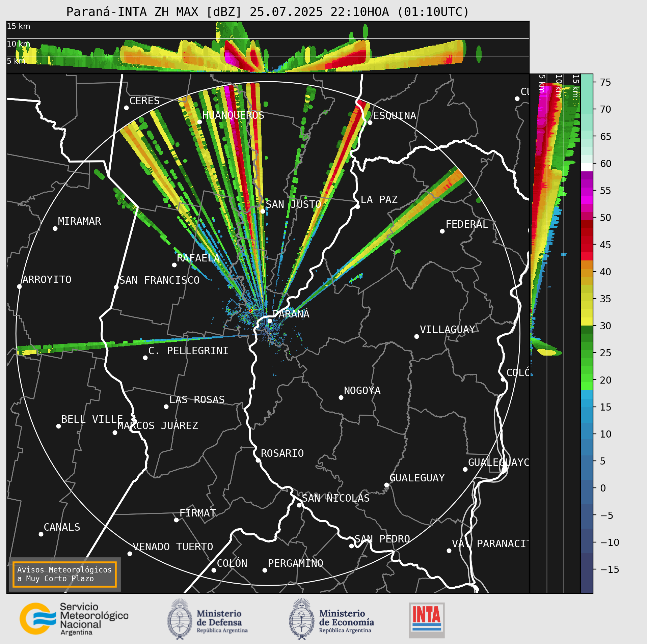Click the SAN FRANCISCO city label
The height and width of the screenshot is (644, 647).
click(159, 280)
